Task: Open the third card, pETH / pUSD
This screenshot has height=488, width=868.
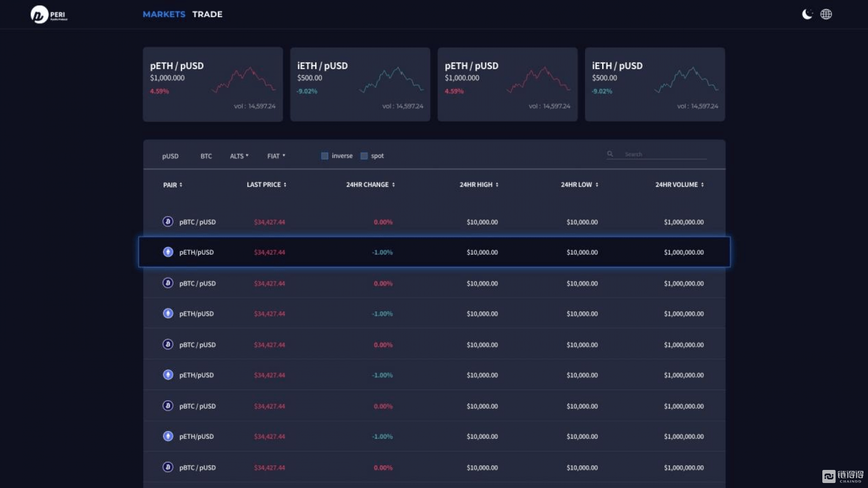Action: click(x=508, y=84)
